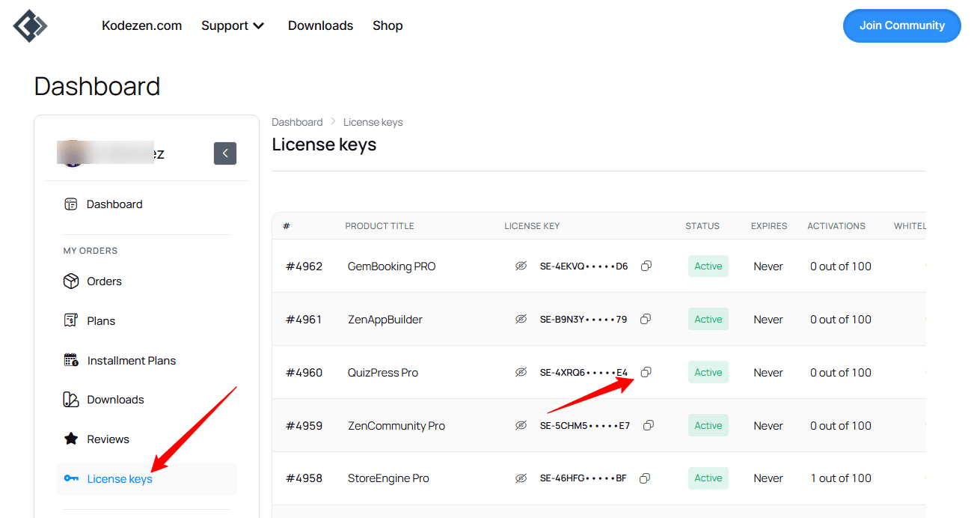Click the Active status for ZenCommunity Pro
The image size is (980, 518).
coord(708,425)
